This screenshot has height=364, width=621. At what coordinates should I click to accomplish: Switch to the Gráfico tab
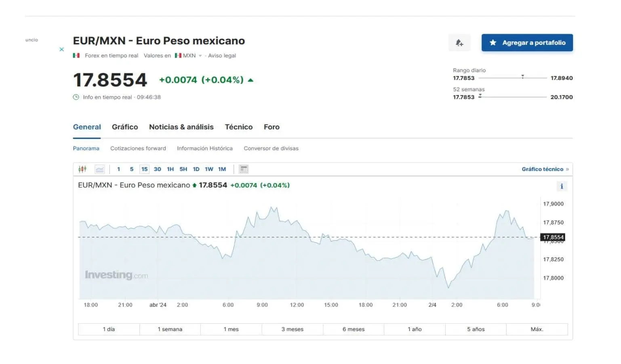(x=125, y=127)
